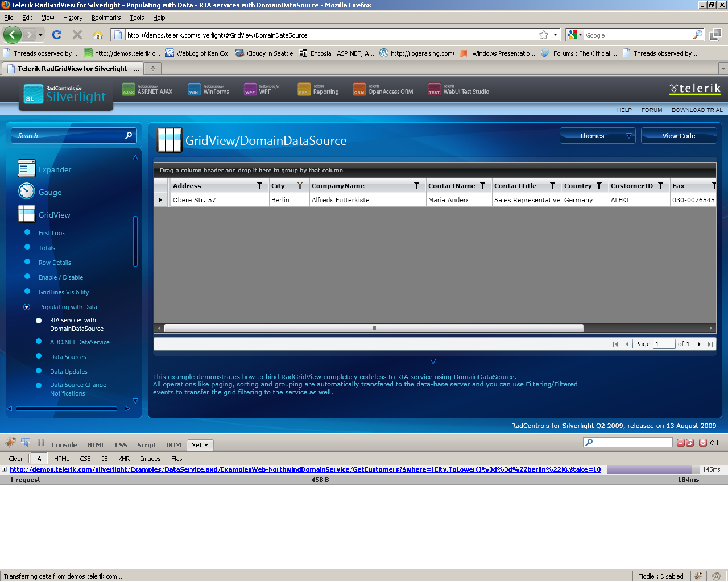
Task: Toggle Fiddler status in the status bar
Action: (x=660, y=576)
